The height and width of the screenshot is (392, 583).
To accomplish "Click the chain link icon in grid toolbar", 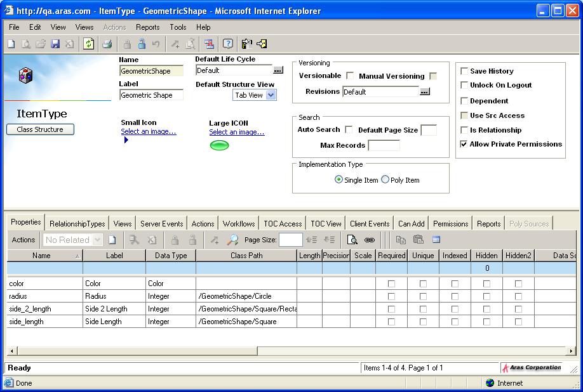I will click(x=369, y=240).
